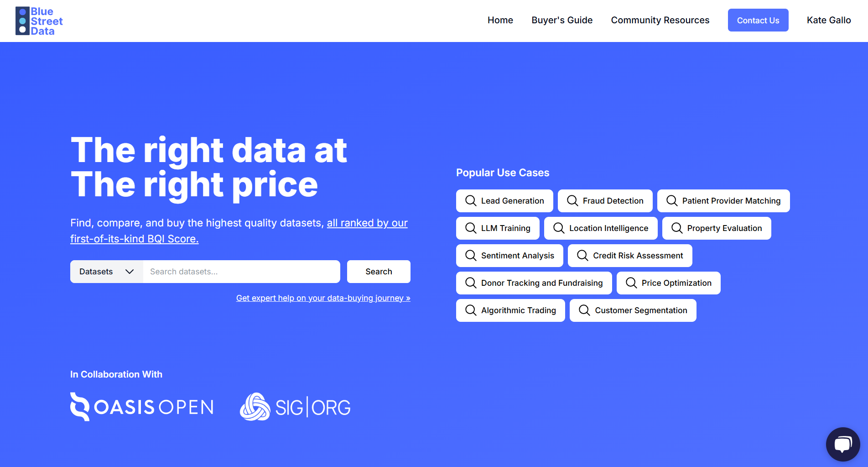This screenshot has width=868, height=467.
Task: Open the Buyer's Guide page
Action: (561, 20)
